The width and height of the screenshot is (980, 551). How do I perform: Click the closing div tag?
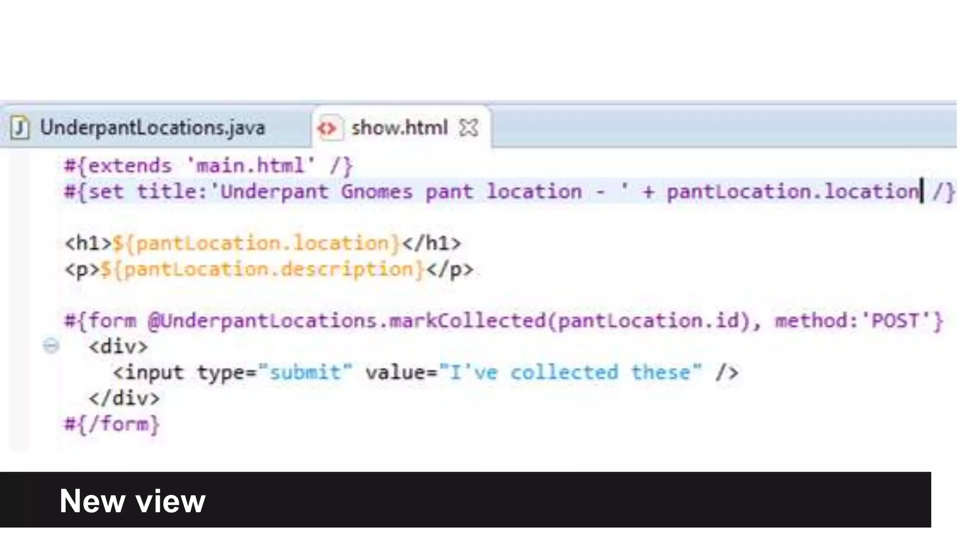click(124, 398)
